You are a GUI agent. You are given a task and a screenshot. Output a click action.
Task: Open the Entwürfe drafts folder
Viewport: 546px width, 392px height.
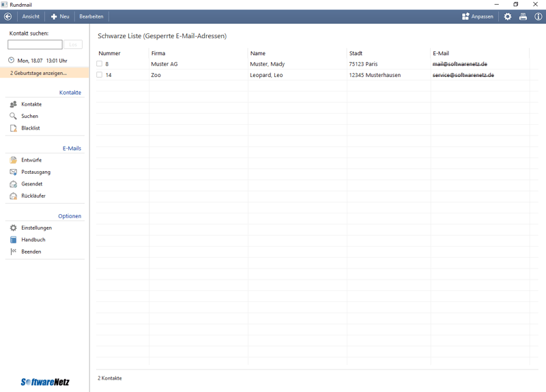point(31,160)
